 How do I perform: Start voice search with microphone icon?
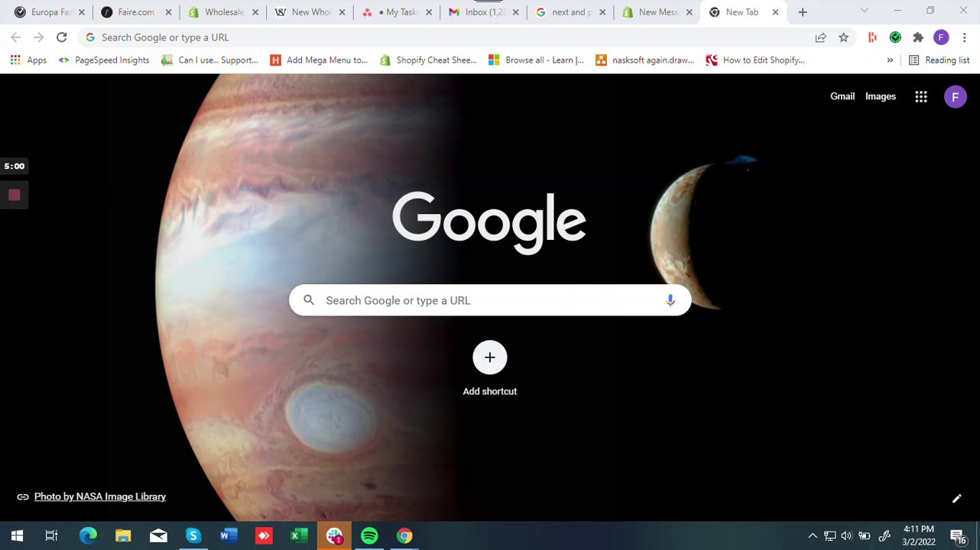pyautogui.click(x=670, y=300)
